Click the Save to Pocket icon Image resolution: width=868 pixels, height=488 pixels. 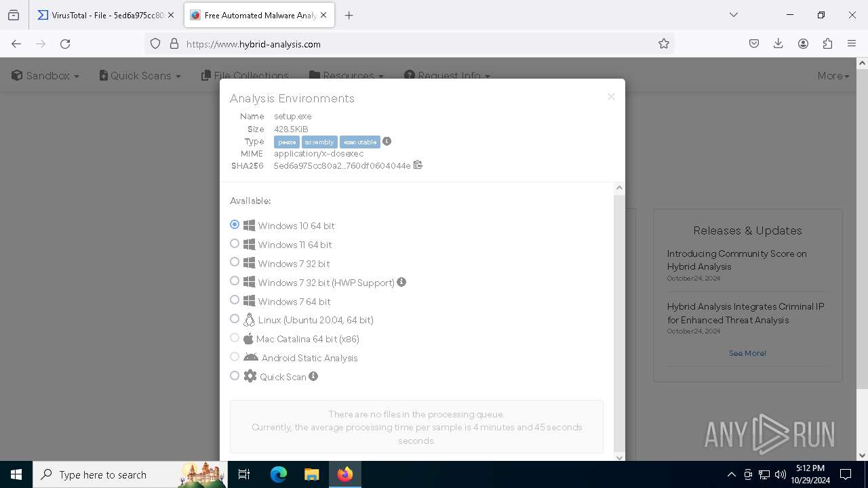point(754,43)
